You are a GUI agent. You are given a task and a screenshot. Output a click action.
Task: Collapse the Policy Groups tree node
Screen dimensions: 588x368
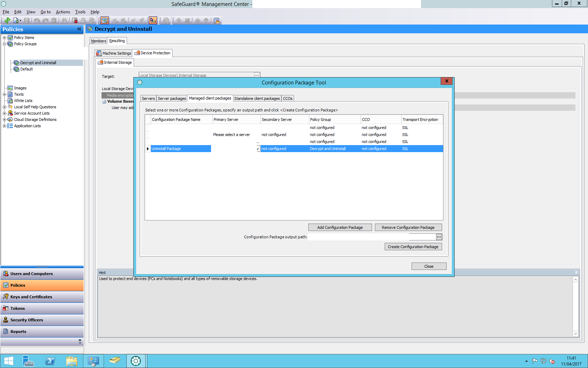(5, 44)
